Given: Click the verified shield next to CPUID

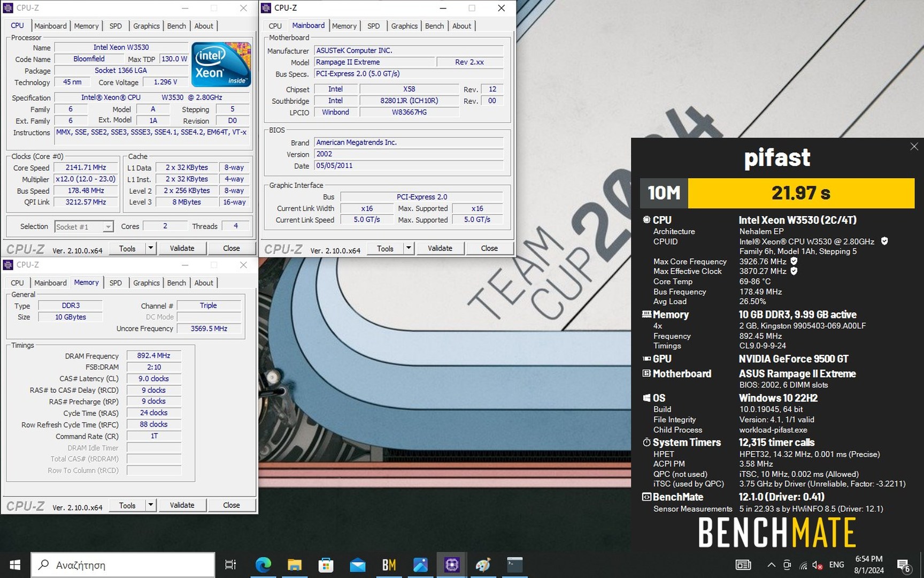Looking at the screenshot, I should point(884,241).
